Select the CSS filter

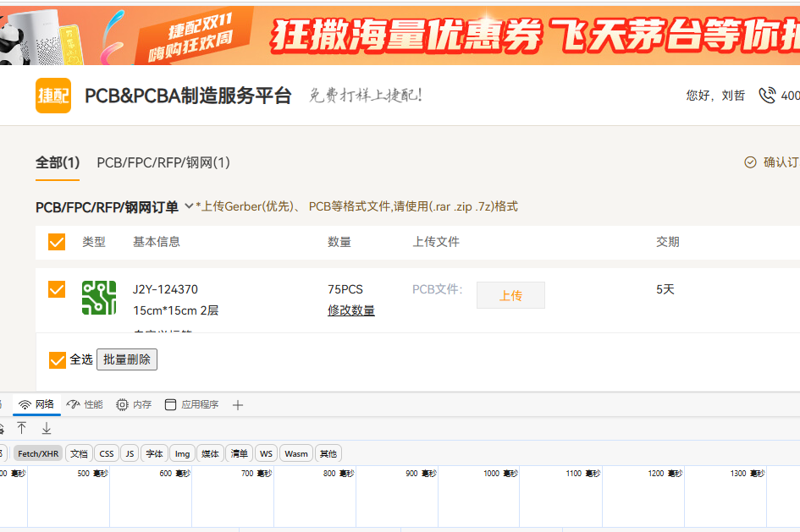coord(107,453)
